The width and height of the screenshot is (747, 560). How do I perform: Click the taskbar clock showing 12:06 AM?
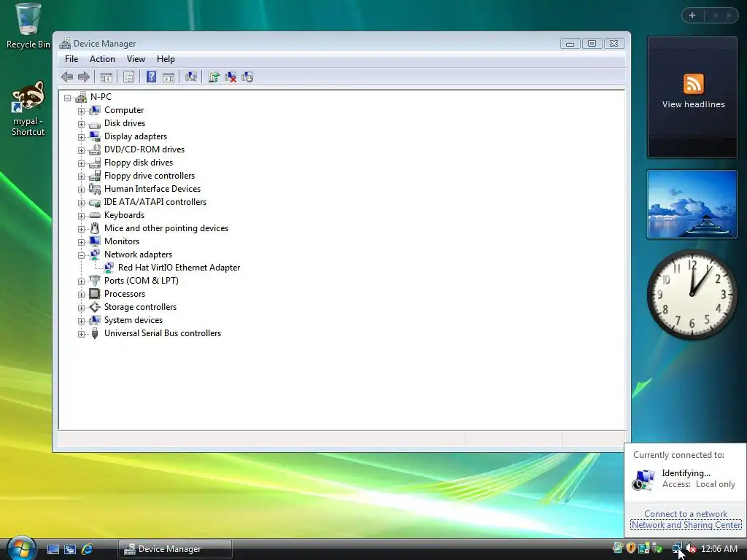pyautogui.click(x=719, y=549)
